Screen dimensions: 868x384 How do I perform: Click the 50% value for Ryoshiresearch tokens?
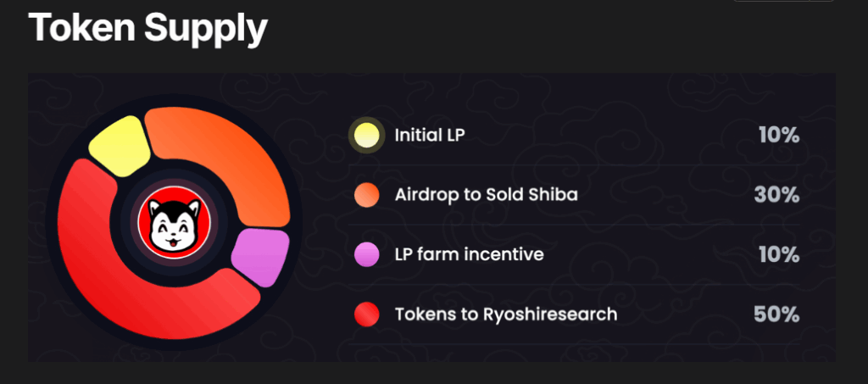[x=777, y=314]
